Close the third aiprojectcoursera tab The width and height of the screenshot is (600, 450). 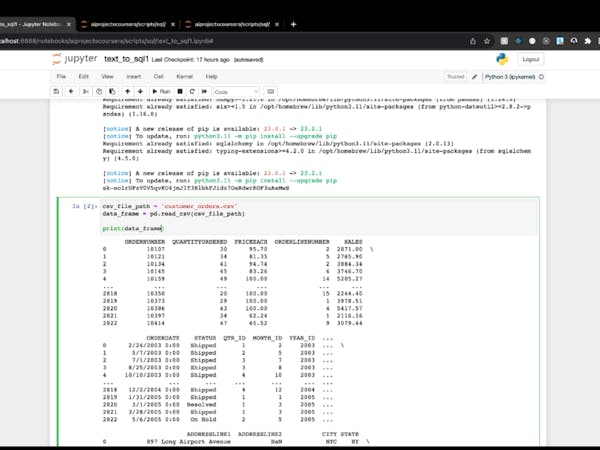pyautogui.click(x=277, y=24)
